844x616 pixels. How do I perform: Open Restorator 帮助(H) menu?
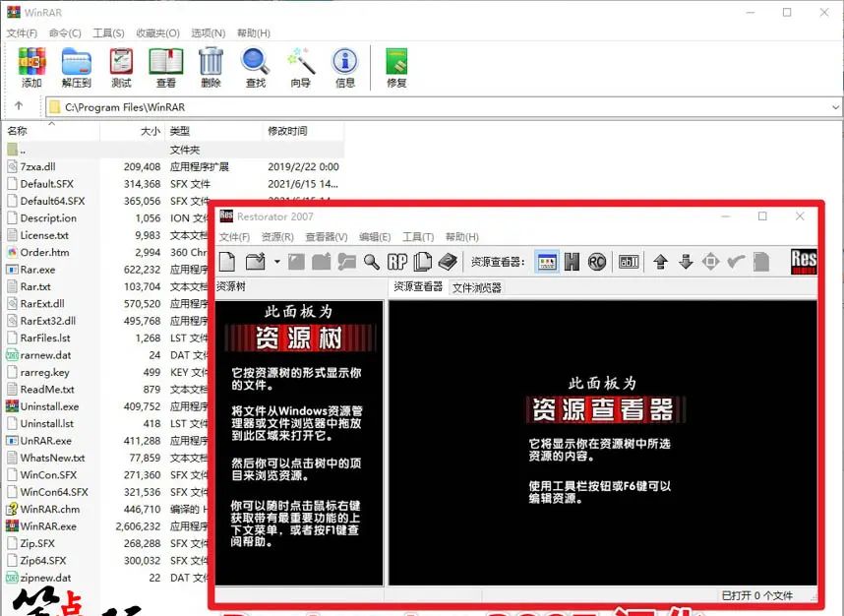pos(461,237)
